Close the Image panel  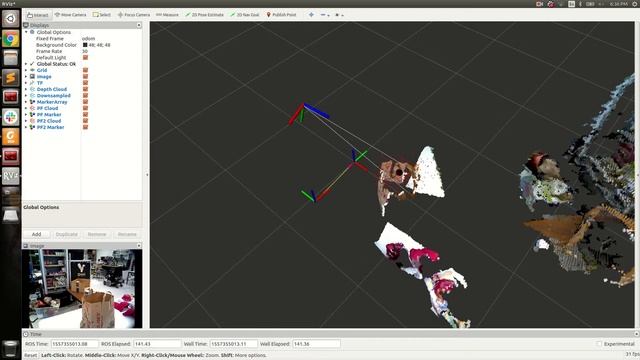tap(139, 245)
